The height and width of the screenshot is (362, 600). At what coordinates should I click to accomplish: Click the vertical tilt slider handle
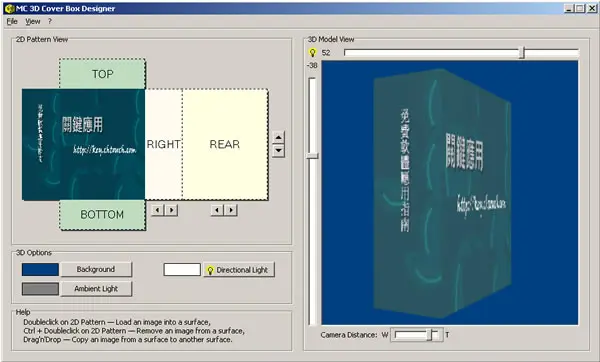pos(313,156)
